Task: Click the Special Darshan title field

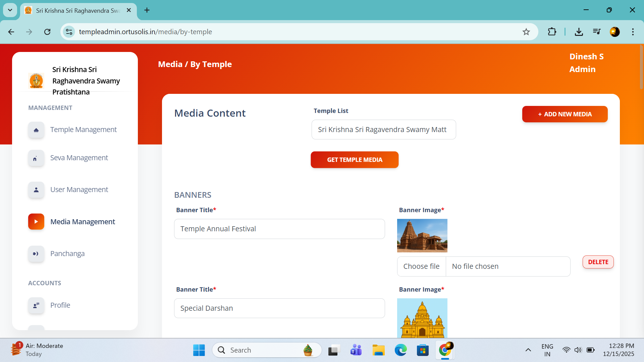Action: click(x=279, y=308)
